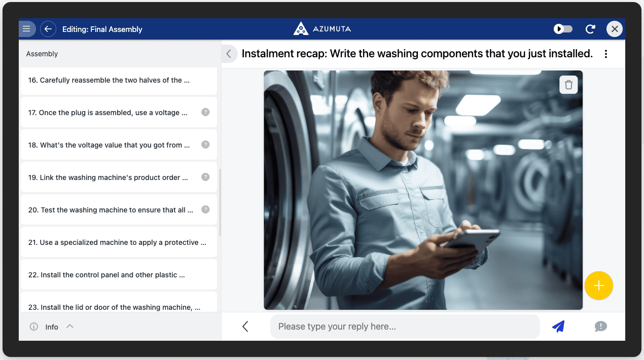Toggle the preview switch in header
644x360 pixels.
563,29
